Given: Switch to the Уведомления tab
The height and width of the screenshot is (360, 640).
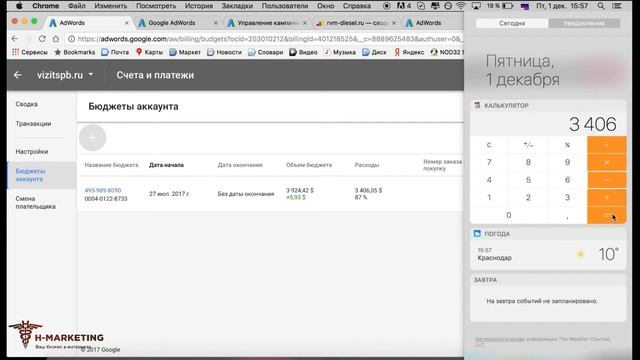Looking at the screenshot, I should [584, 23].
